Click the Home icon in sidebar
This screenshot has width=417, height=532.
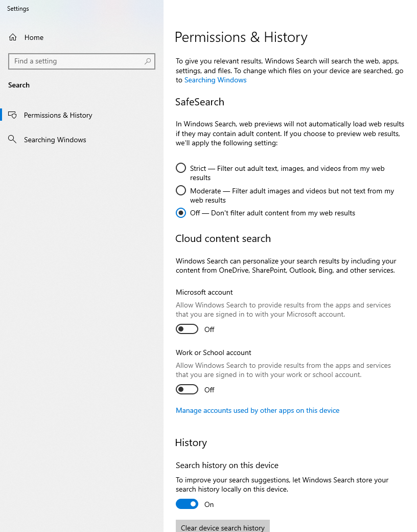(x=13, y=37)
